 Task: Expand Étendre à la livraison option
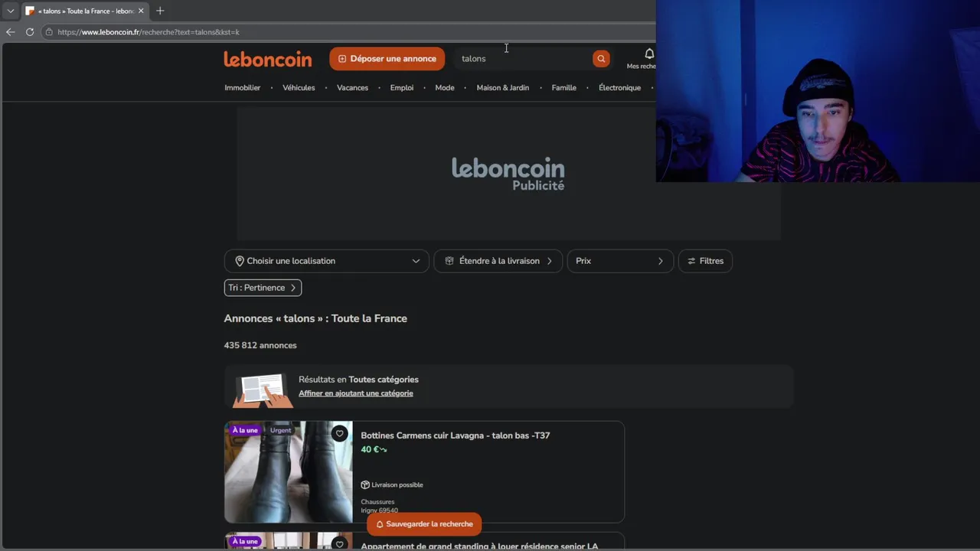[498, 261]
